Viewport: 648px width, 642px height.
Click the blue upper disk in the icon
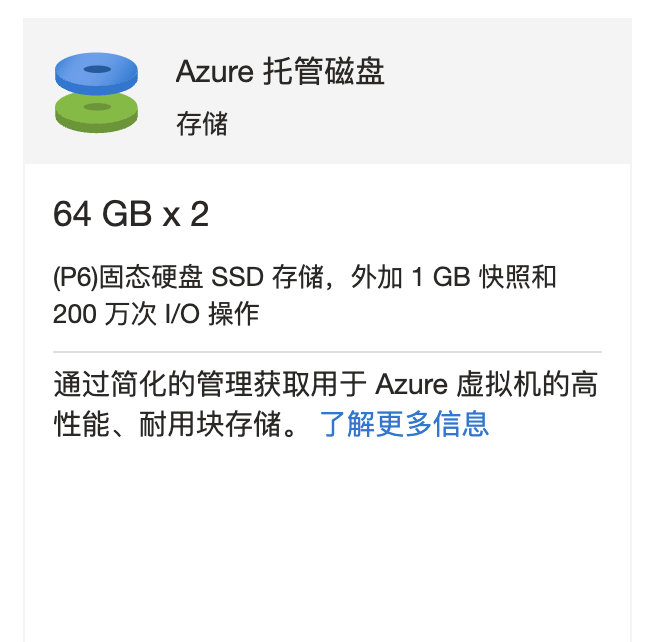(x=96, y=71)
